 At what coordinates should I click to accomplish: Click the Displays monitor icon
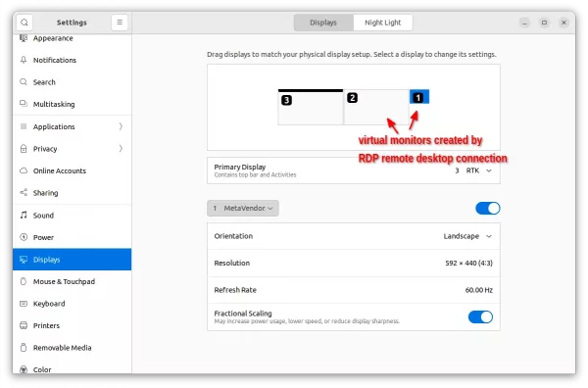(24, 260)
